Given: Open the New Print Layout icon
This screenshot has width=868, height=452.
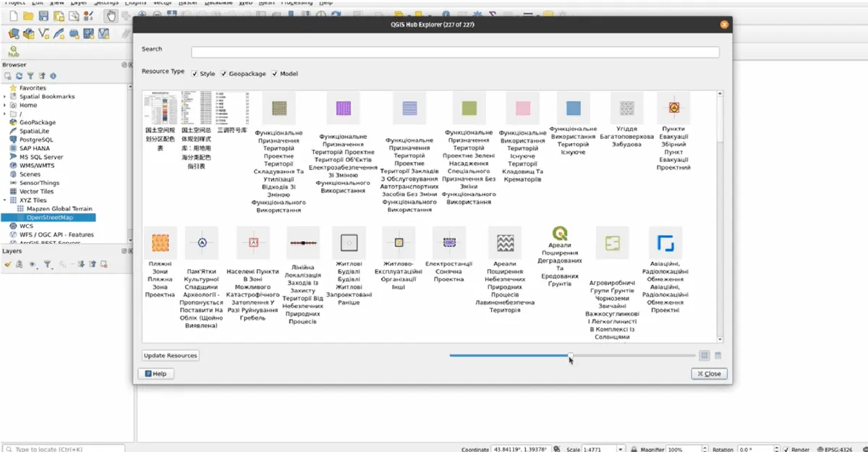Looking at the screenshot, I should coord(59,16).
